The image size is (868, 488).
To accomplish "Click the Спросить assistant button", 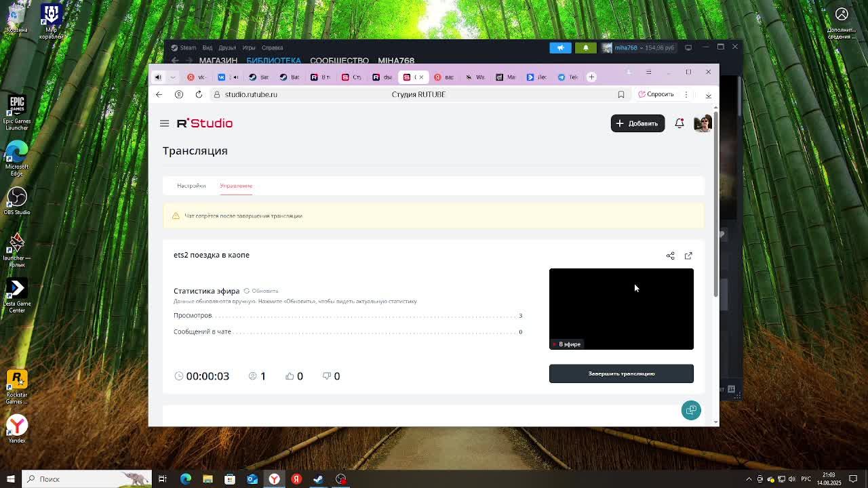I will point(656,94).
